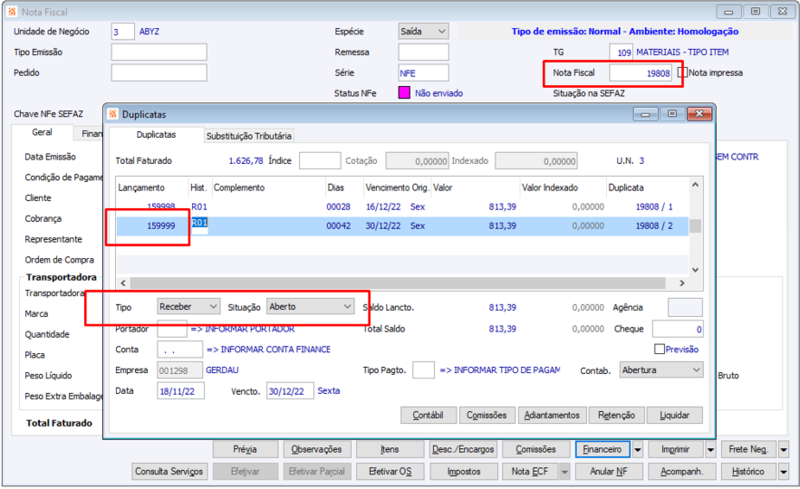Screen dimensions: 800x489
Task: Open the Situação dropdown showing Aberto
Action: click(x=310, y=307)
